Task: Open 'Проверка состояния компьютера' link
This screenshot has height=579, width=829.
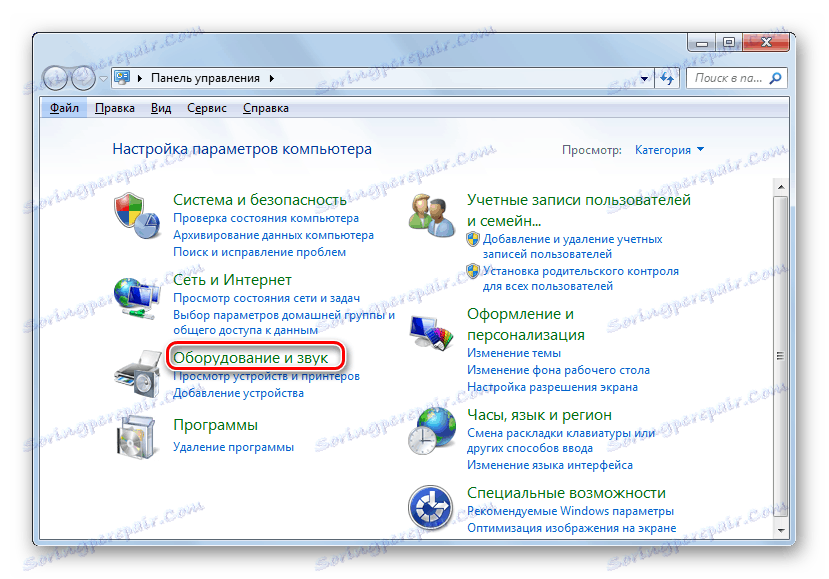Action: 266,218
